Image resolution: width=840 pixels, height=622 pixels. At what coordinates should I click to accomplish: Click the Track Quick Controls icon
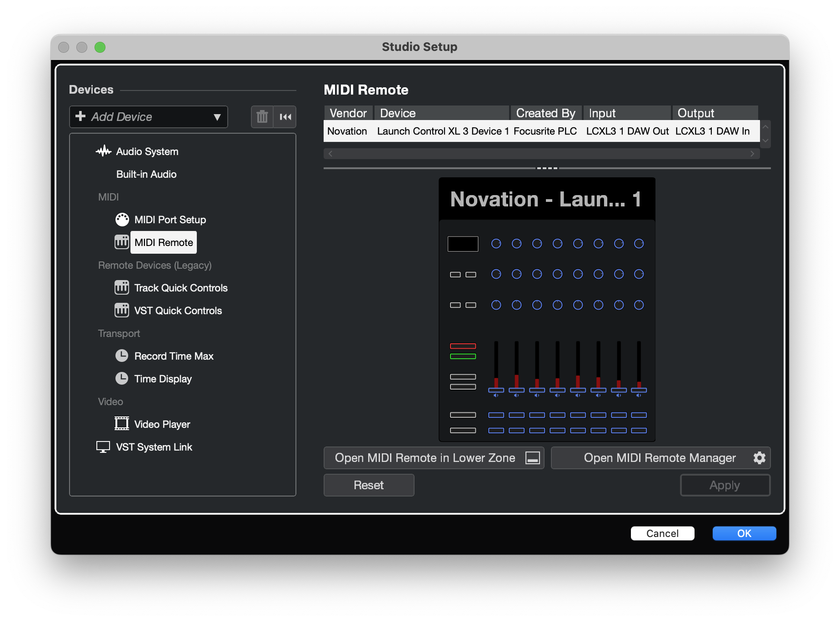(122, 287)
